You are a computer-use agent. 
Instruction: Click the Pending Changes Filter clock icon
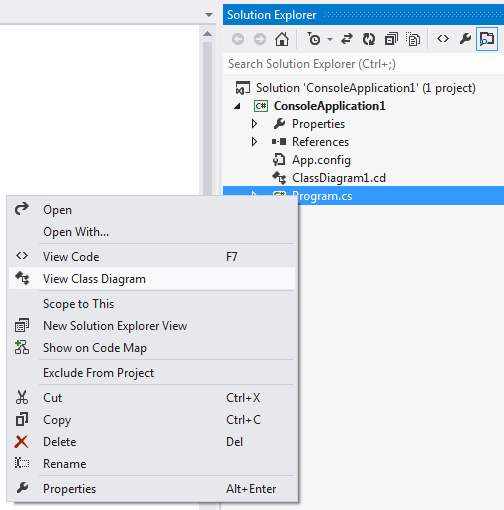313,39
